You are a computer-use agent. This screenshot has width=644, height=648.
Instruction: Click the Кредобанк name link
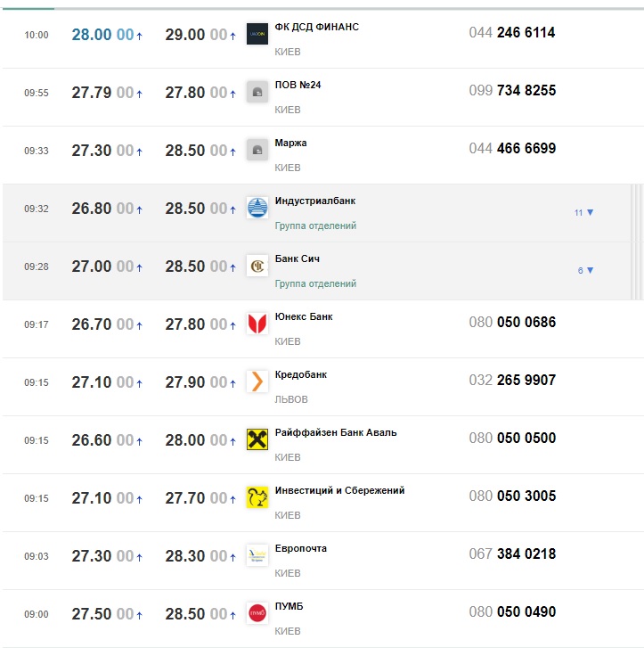point(301,374)
